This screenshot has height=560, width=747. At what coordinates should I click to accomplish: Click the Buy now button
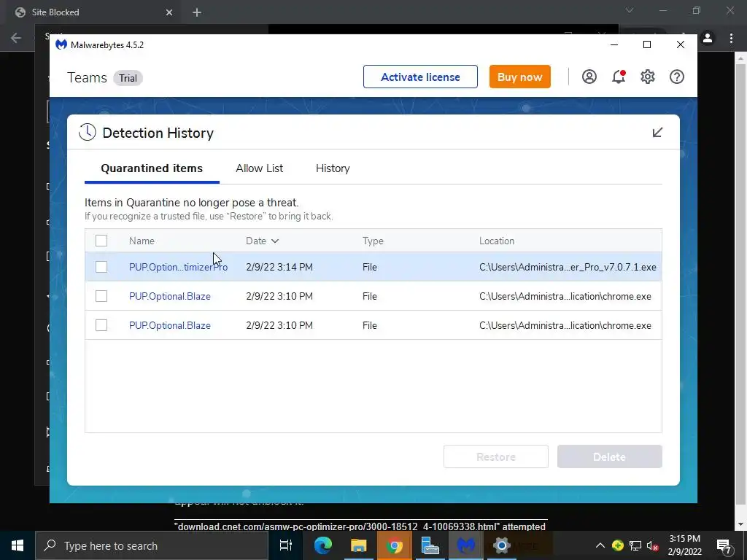(519, 77)
